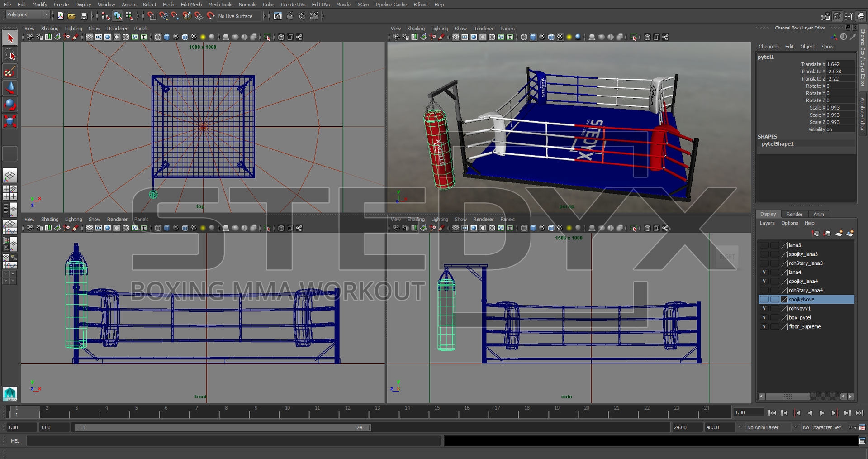
Task: Render current frame icon
Action: [x=290, y=16]
